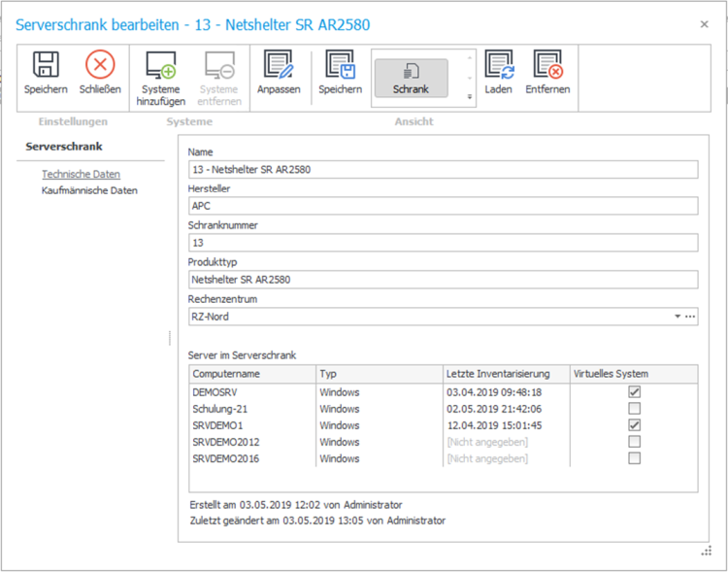Sort by Letzte Inventarisierung column header
The width and height of the screenshot is (728, 572).
(x=504, y=374)
